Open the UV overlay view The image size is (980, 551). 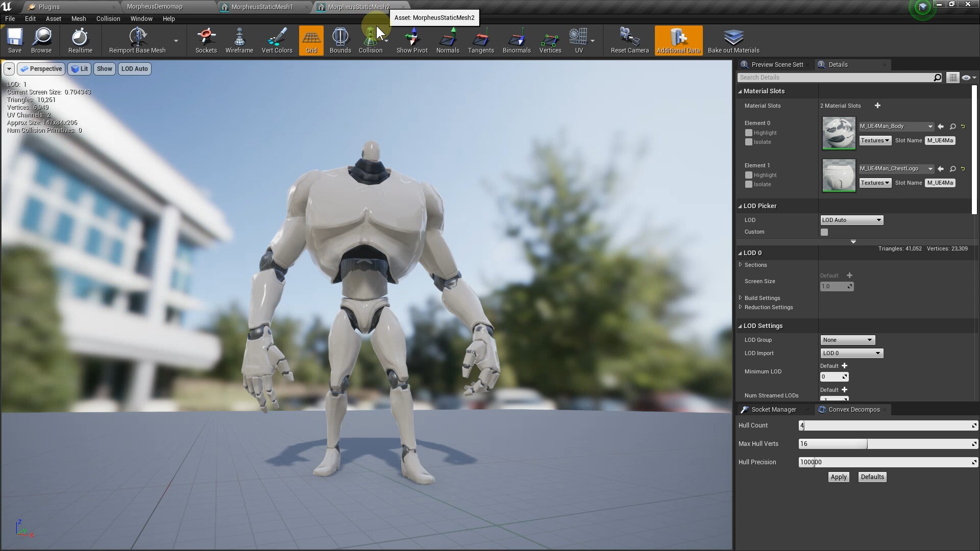[x=578, y=41]
